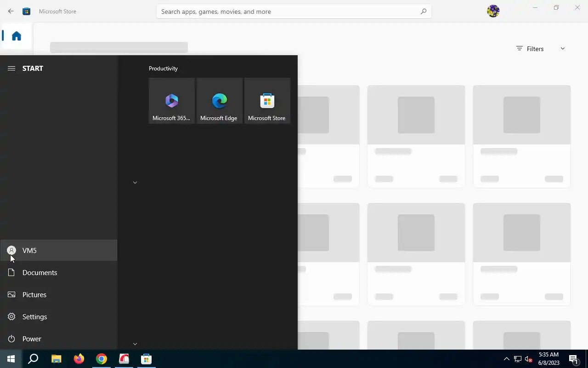
Task: Open Power options in Start menu
Action: tap(59, 339)
